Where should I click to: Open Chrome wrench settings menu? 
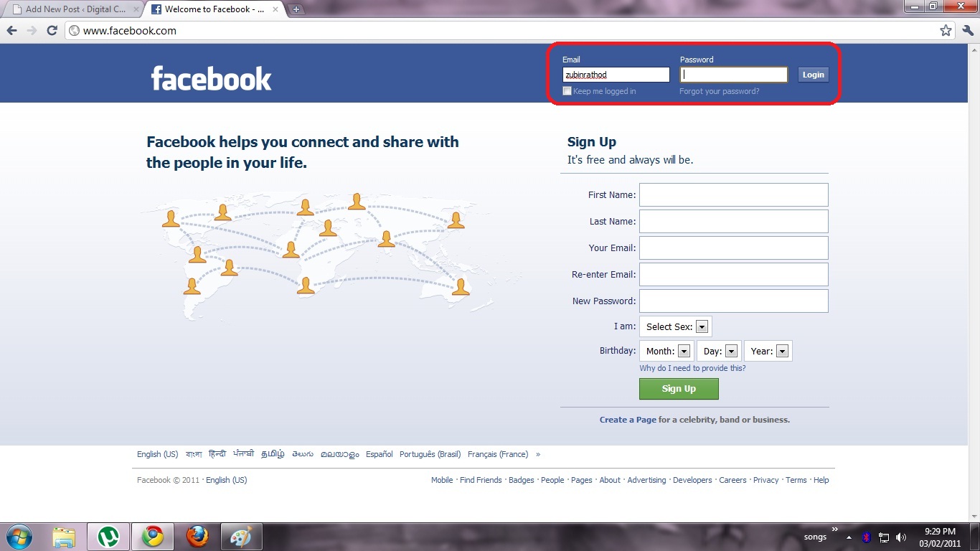click(966, 31)
